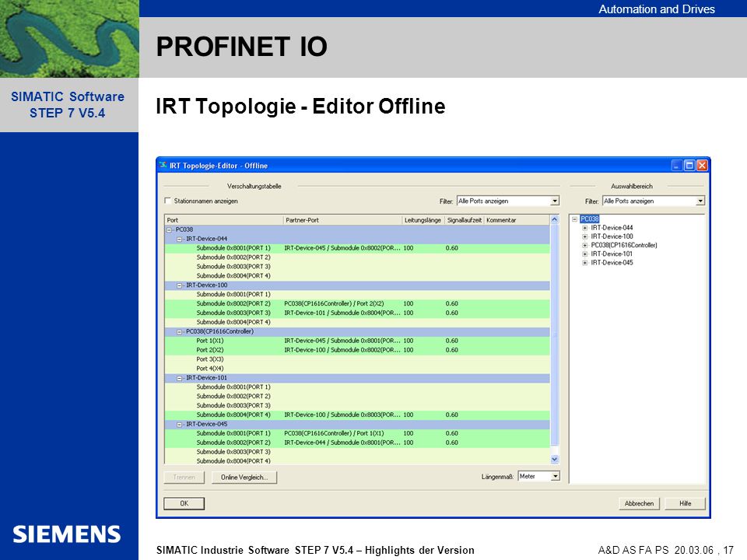Click the Port column header
This screenshot has width=747, height=560.
224,220
